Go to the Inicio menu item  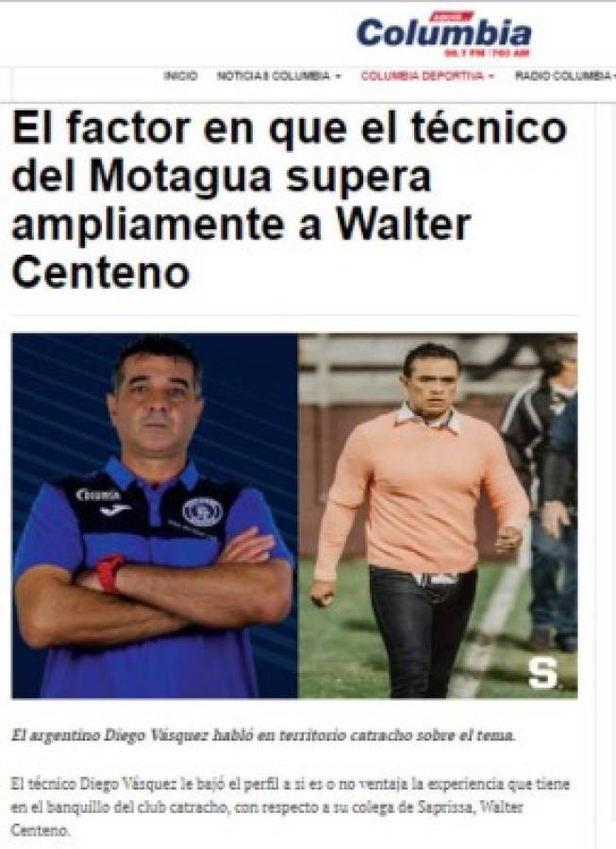(180, 75)
